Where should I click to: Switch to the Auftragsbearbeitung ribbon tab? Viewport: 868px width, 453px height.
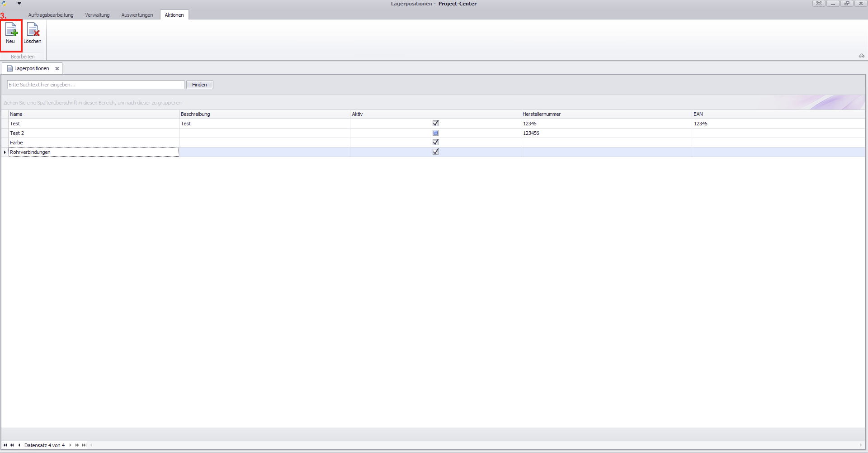[51, 15]
